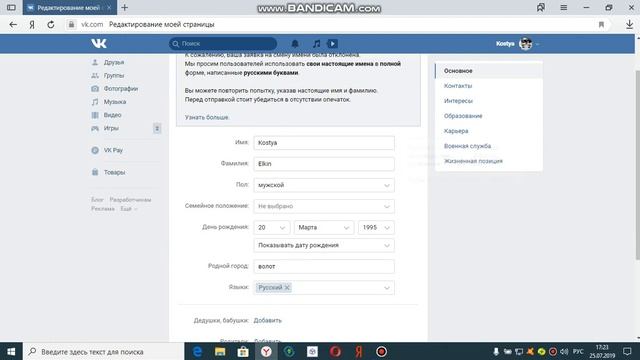Open the Пол gender dropdown

[x=324, y=185]
